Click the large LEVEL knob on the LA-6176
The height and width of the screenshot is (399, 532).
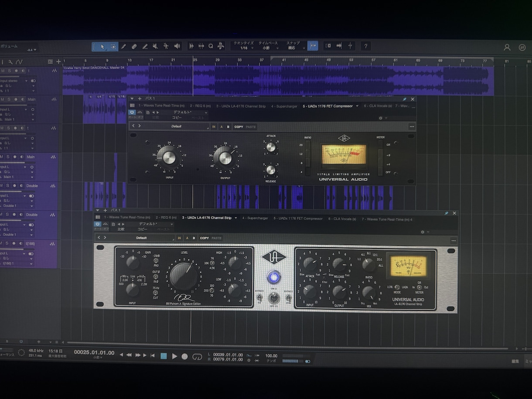coord(184,277)
